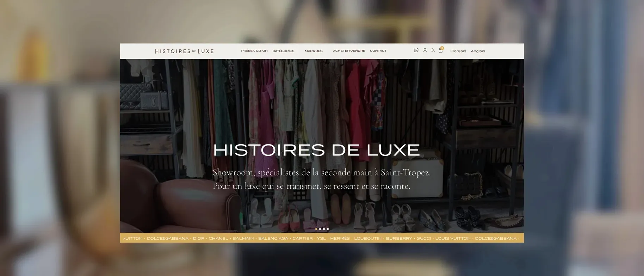Open the user account icon
Viewport: 644px width, 276px height.
point(425,50)
